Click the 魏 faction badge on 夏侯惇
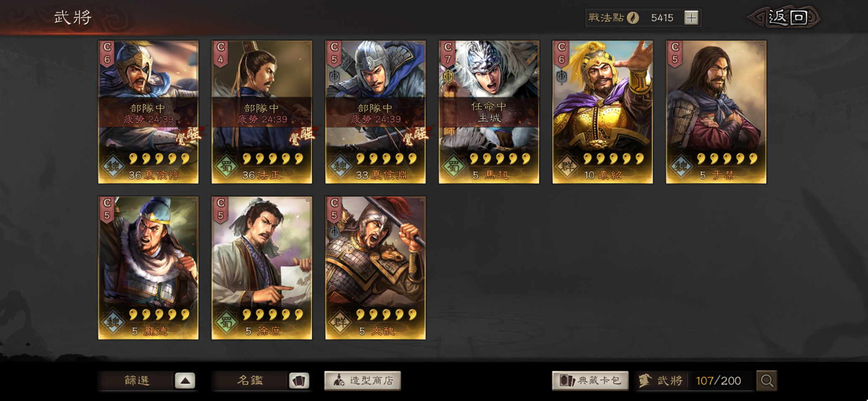The height and width of the screenshot is (401, 868). tap(113, 167)
